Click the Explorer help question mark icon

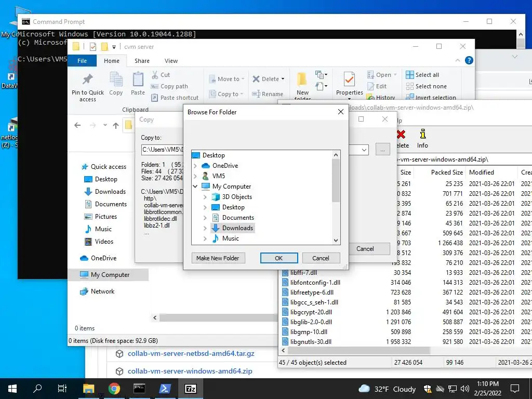coord(469,60)
